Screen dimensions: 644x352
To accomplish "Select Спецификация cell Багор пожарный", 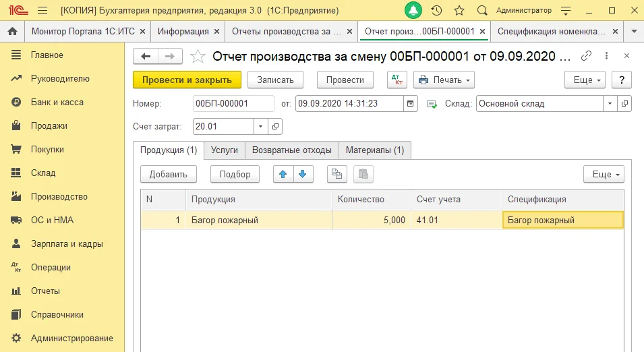I will point(563,220).
